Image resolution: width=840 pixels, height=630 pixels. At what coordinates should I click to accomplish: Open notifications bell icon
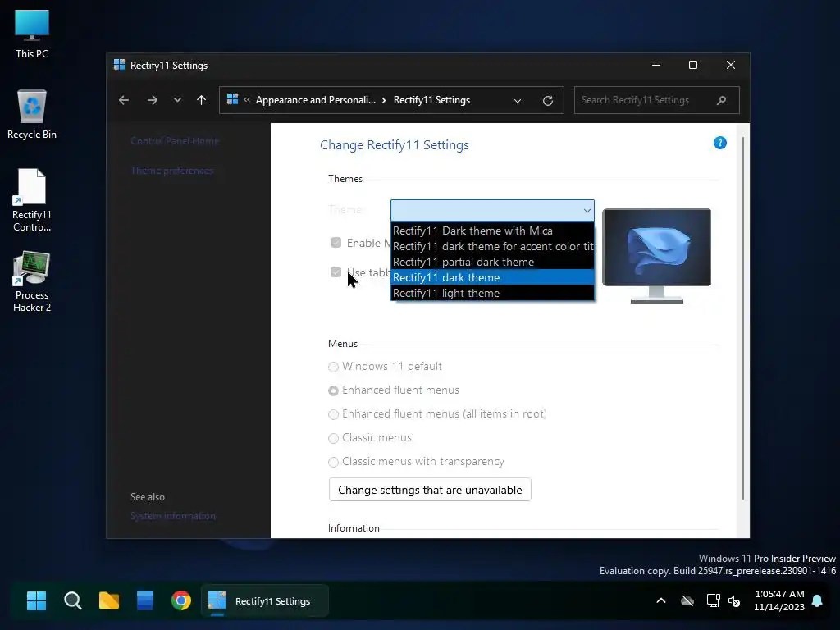pyautogui.click(x=818, y=600)
